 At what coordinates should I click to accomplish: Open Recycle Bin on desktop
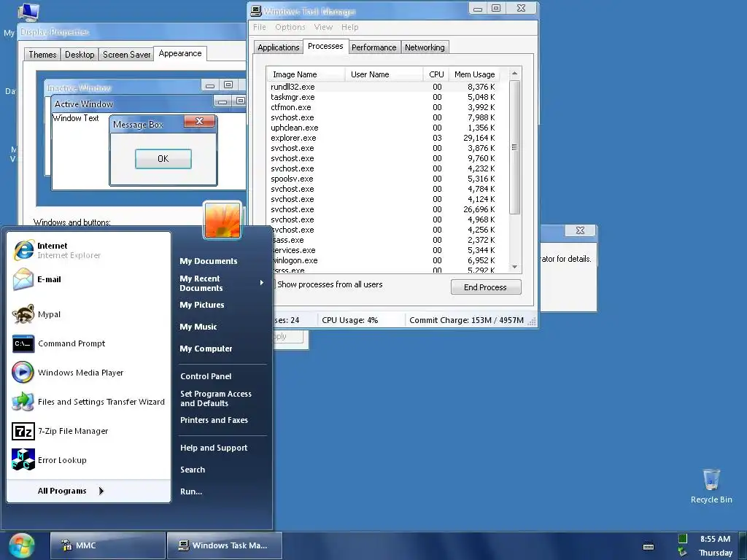711,486
